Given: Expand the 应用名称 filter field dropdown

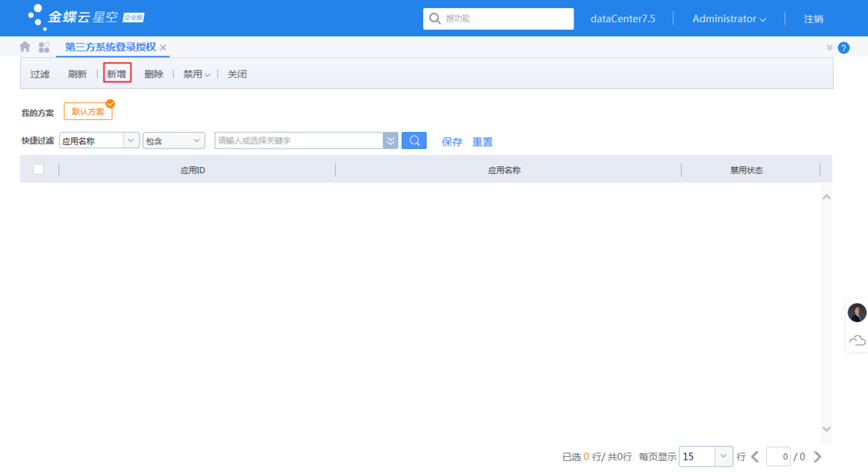Looking at the screenshot, I should pos(131,140).
